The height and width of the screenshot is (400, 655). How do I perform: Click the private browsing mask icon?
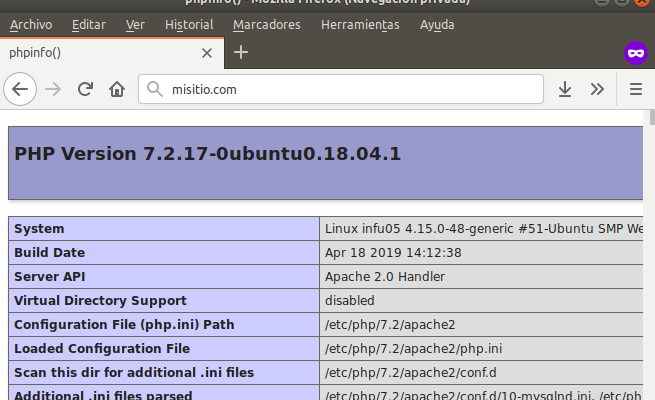coord(636,53)
